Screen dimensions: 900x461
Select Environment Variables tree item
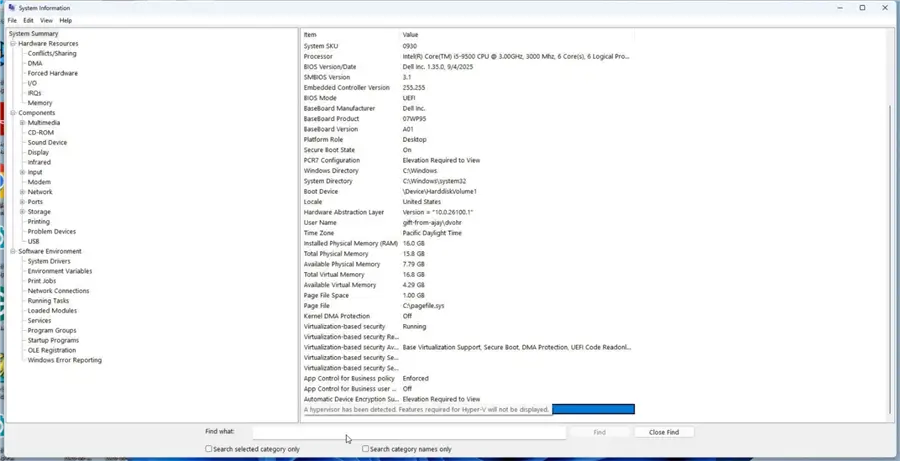(60, 271)
